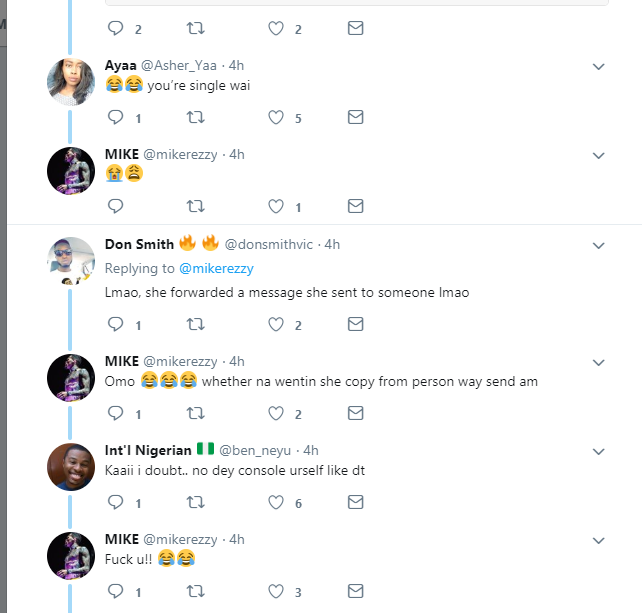Open the 4h timestamp on Don Smith's tweet
Image resolution: width=642 pixels, height=613 pixels.
[x=331, y=244]
